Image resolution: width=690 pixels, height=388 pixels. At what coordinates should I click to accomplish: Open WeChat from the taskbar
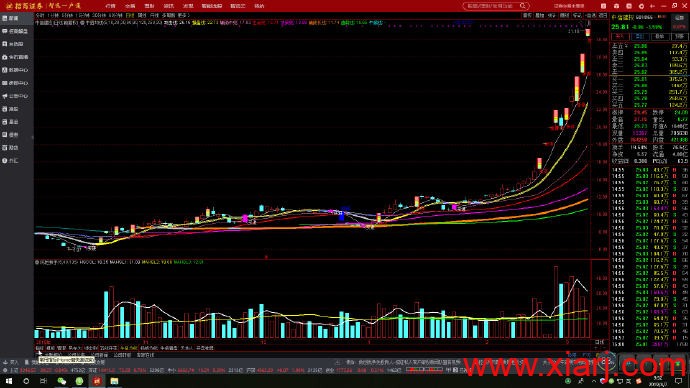click(62, 381)
